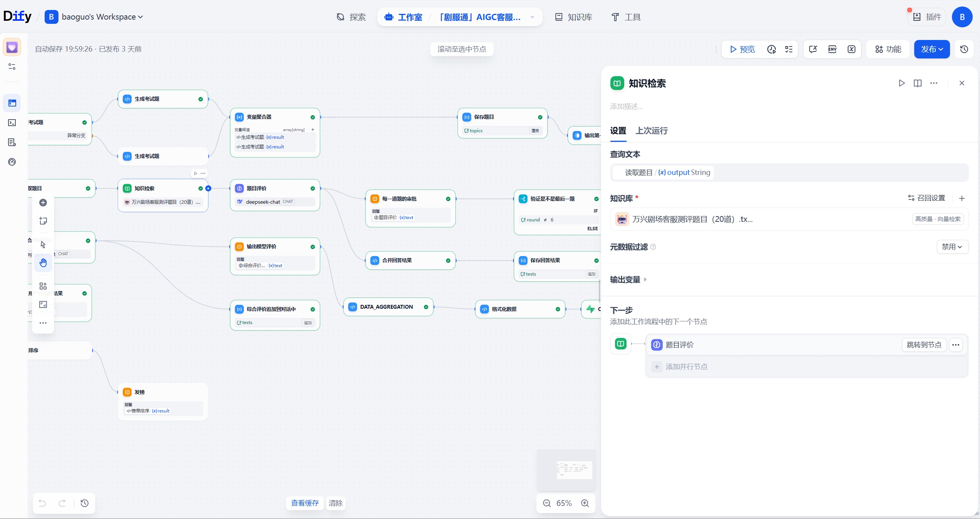Switch to the 设置 tab
Viewport: 980px width, 519px height.
click(618, 131)
